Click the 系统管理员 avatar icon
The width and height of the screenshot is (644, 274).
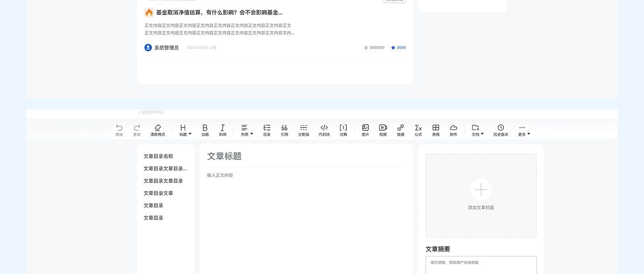tap(148, 48)
